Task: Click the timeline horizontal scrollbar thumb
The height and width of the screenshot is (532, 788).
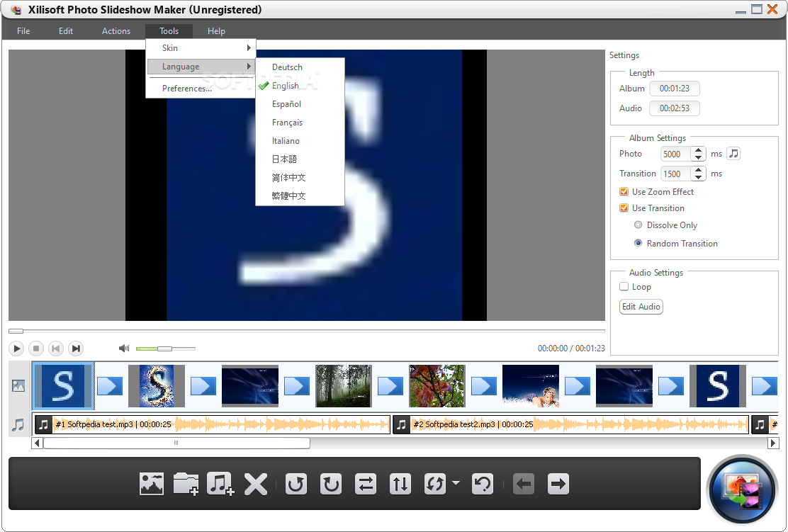Action: pyautogui.click(x=176, y=443)
